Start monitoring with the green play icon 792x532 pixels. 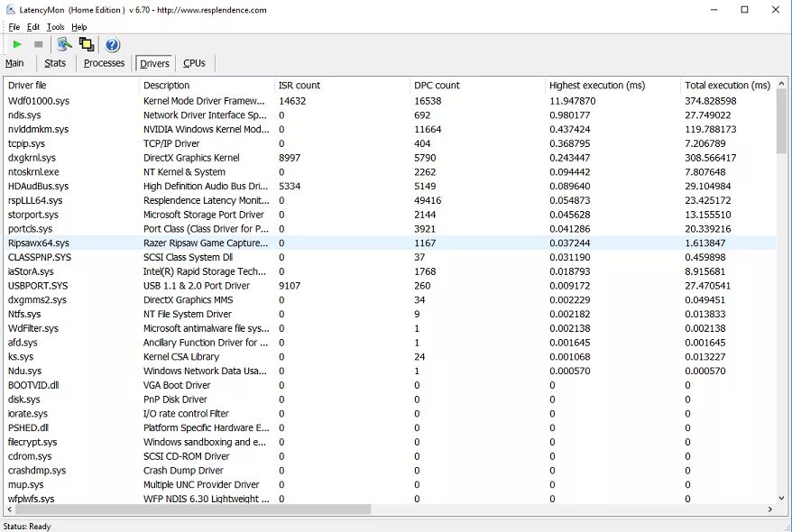(17, 45)
